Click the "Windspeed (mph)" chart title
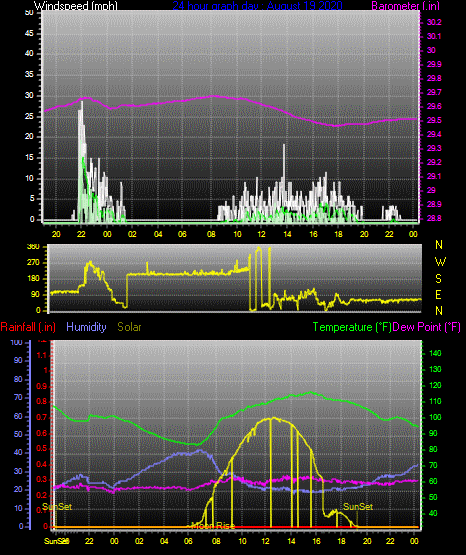 coord(75,5)
